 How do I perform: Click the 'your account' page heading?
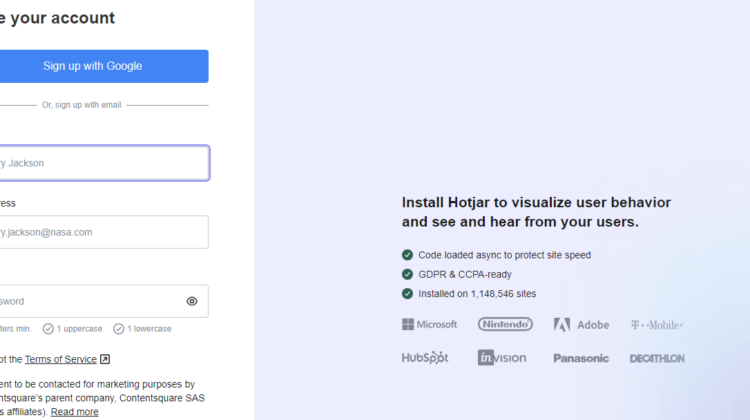[57, 18]
